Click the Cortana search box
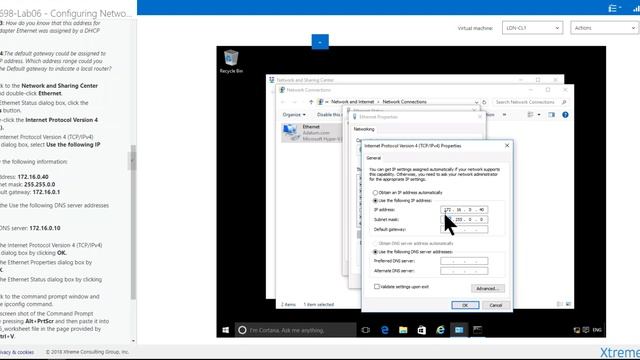 [296, 330]
